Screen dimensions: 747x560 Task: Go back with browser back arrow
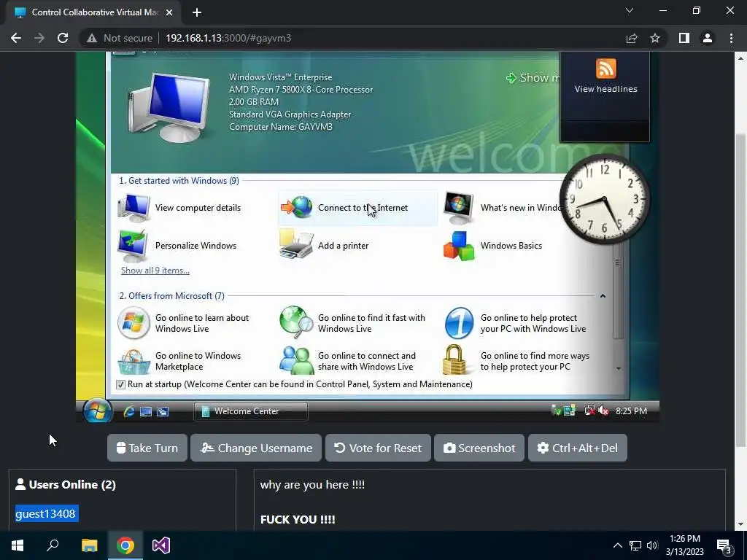(16, 38)
